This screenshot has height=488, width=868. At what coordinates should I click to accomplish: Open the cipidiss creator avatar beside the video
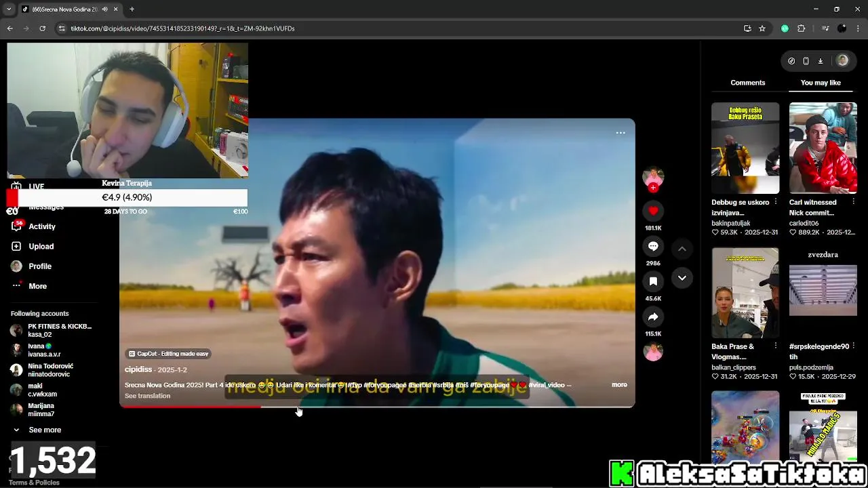653,178
